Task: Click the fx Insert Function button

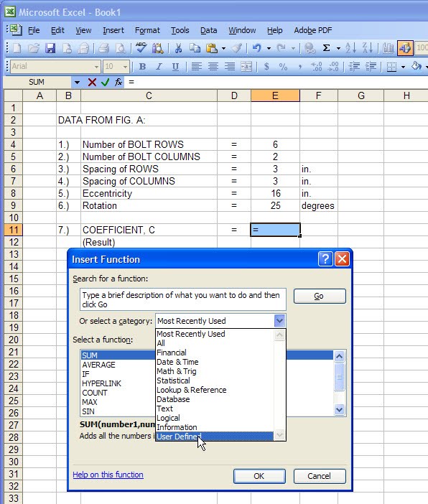Action: click(x=118, y=83)
